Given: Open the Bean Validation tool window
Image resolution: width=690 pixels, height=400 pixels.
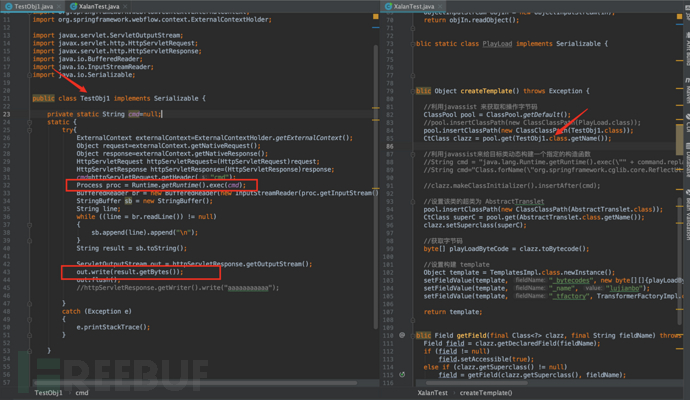Looking at the screenshot, I should pyautogui.click(x=686, y=216).
